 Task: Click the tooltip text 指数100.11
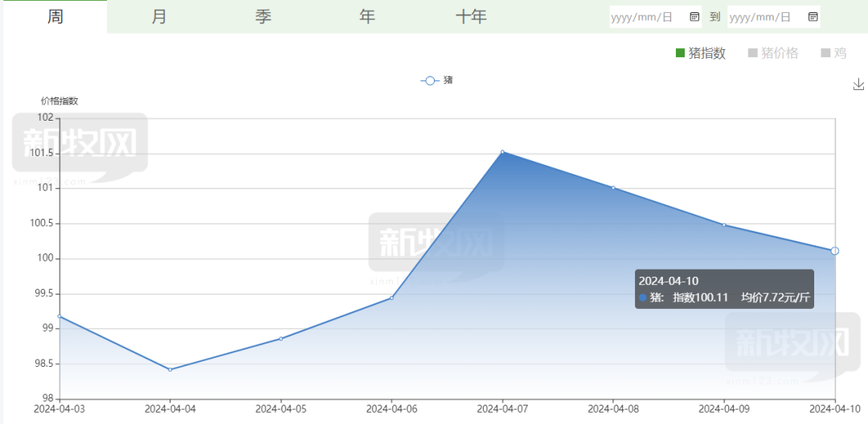(x=700, y=298)
